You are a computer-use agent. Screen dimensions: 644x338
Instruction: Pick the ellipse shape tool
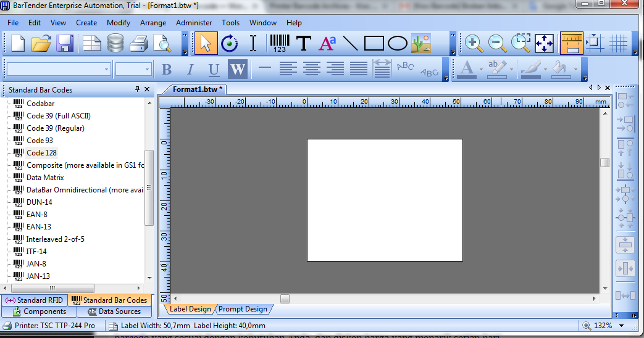(x=397, y=43)
